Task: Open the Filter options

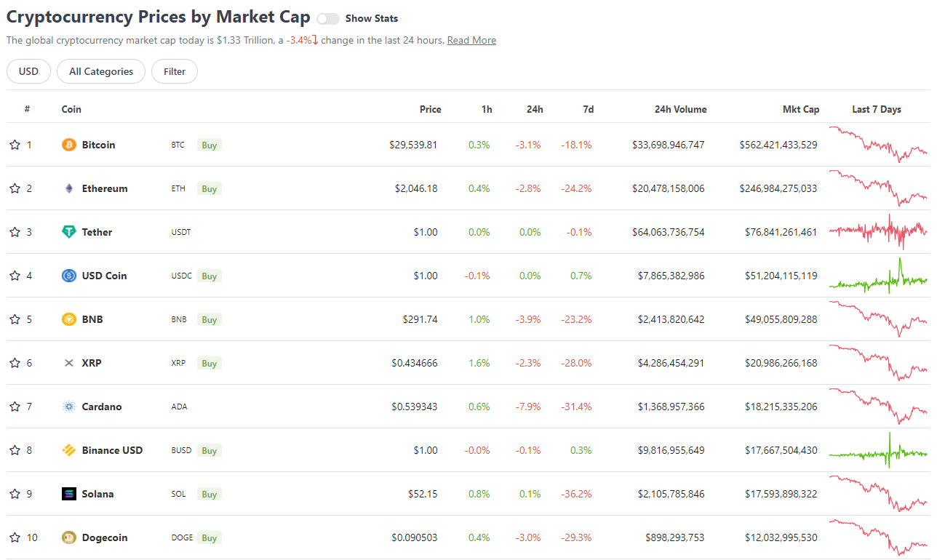Action: [175, 71]
